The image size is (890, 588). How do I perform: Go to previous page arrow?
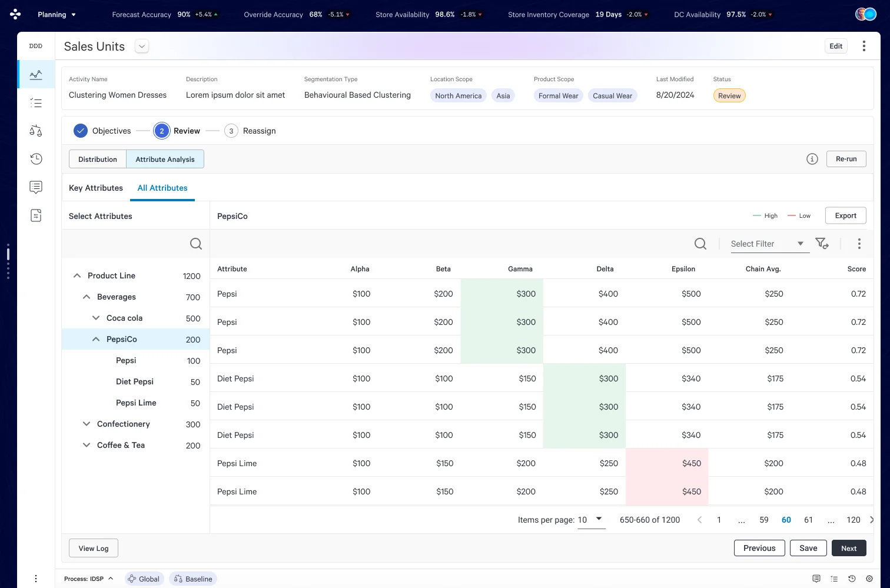coord(699,520)
